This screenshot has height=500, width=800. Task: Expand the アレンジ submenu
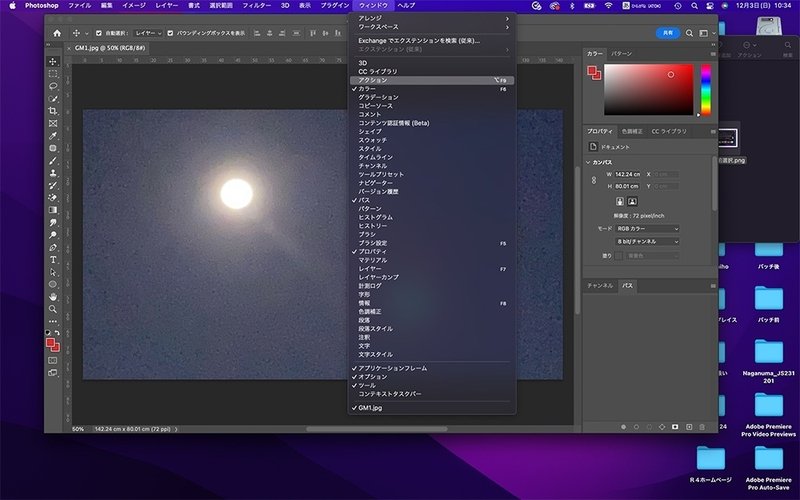pos(432,18)
